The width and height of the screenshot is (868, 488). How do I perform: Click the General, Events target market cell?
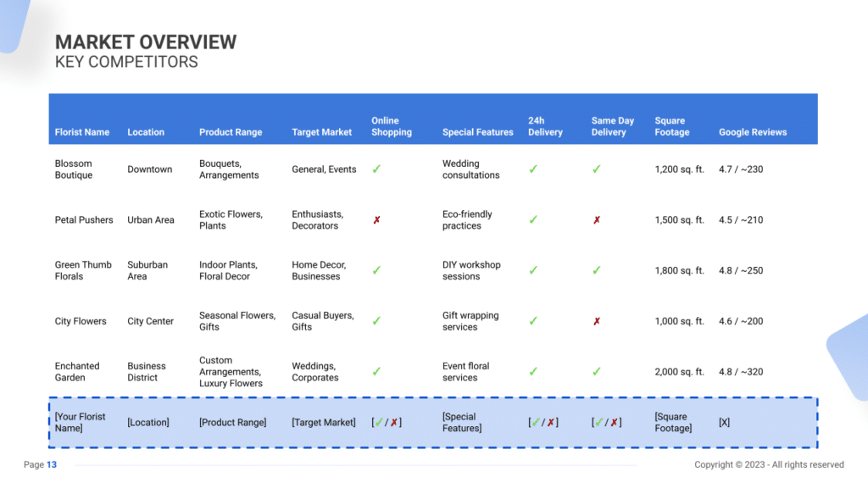tap(324, 169)
